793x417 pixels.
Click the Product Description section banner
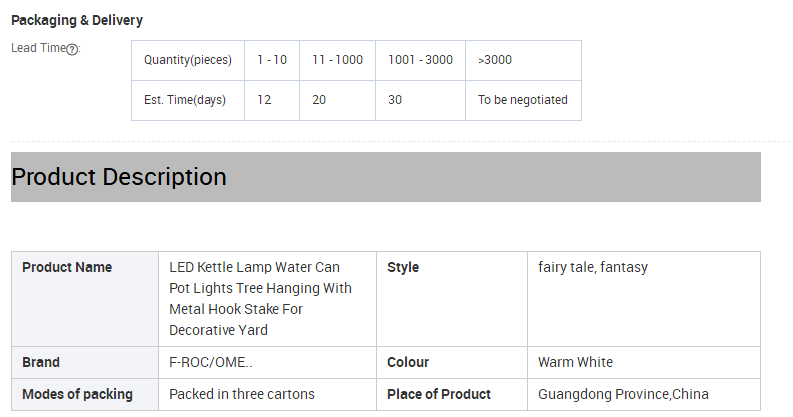386,177
